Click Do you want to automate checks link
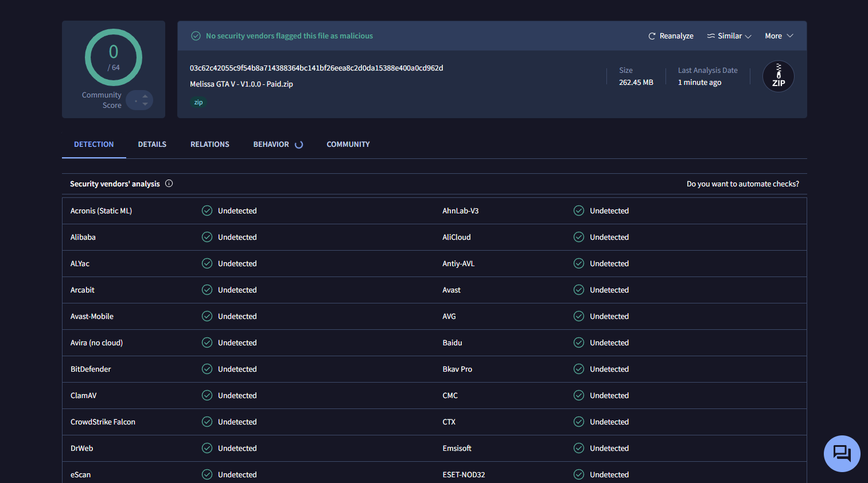 pos(743,184)
